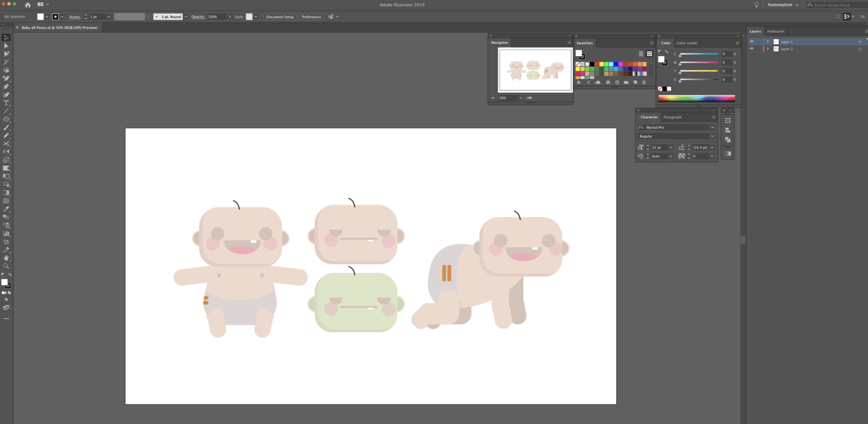
Task: Select the Magic Wand tool
Action: coord(6,62)
